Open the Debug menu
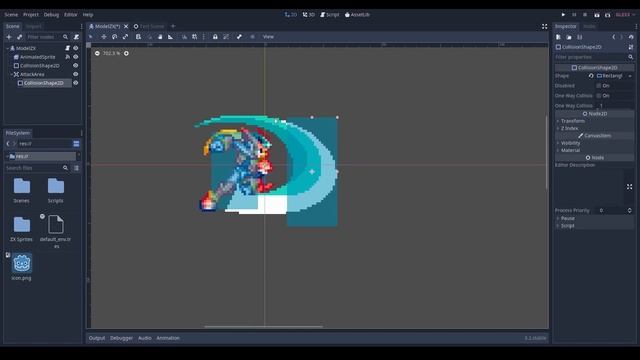 click(x=51, y=15)
